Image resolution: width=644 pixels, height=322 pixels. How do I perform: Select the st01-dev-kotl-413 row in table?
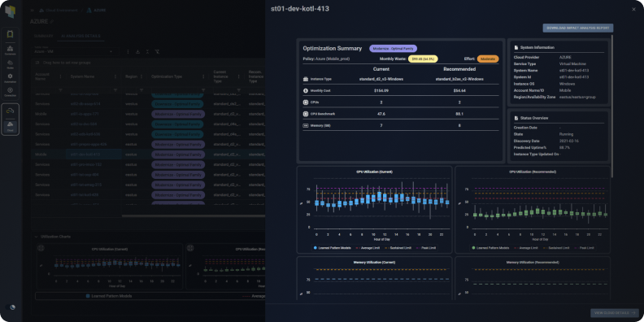coord(148,154)
